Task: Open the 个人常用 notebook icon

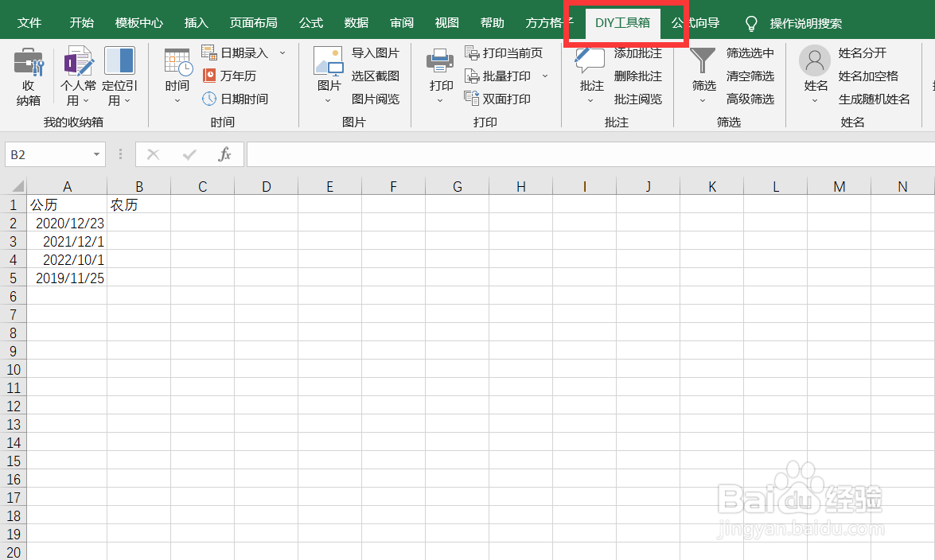Action: [78, 60]
